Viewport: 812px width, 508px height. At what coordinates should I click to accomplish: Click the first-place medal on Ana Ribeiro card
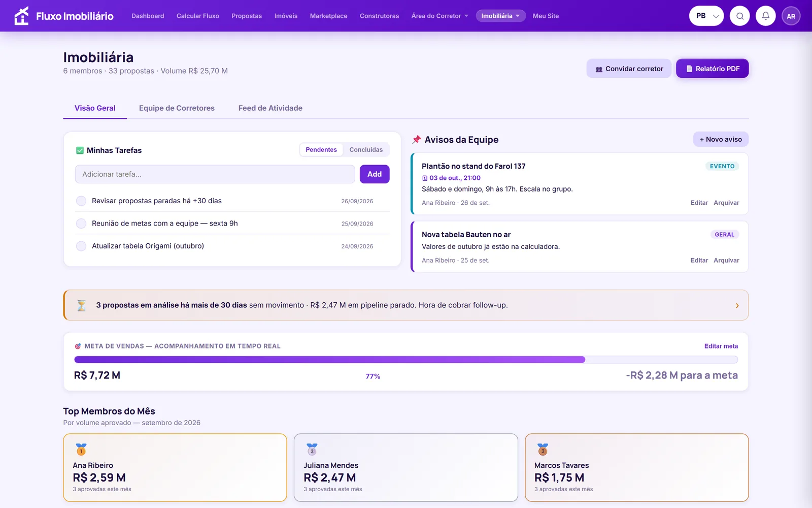point(81,449)
